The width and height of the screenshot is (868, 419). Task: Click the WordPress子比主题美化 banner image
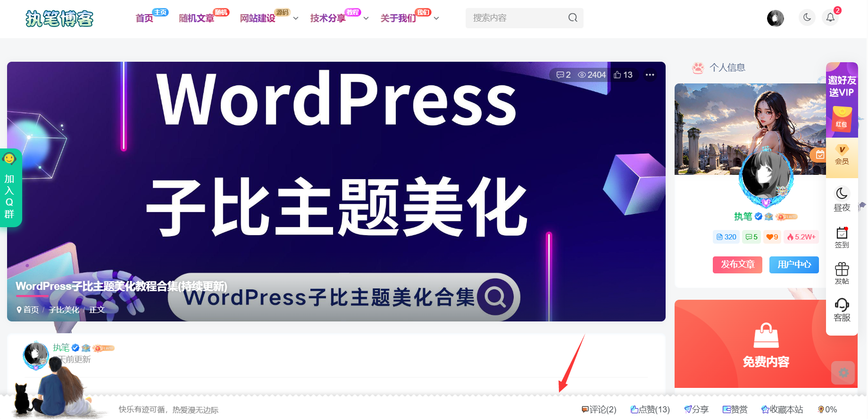tap(336, 191)
